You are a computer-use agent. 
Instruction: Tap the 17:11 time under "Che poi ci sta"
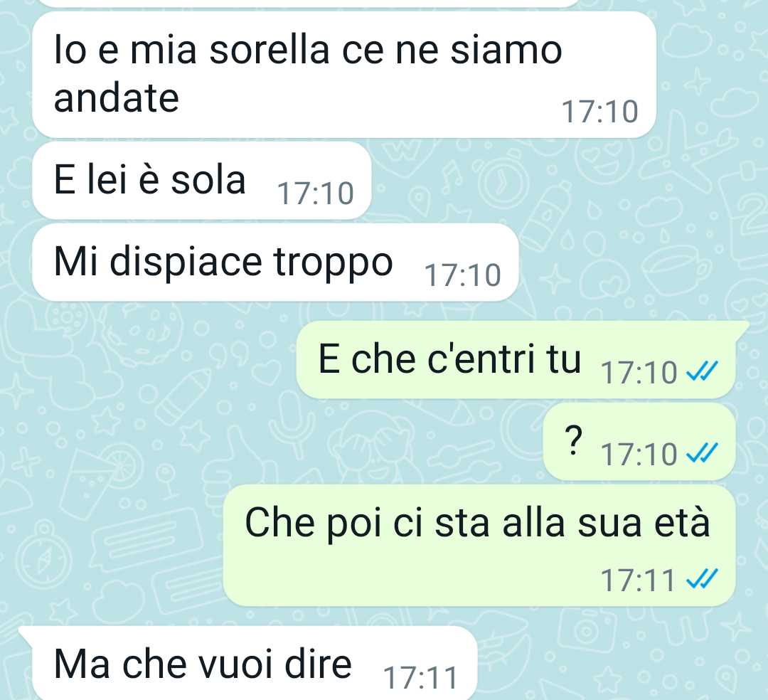[x=638, y=580]
